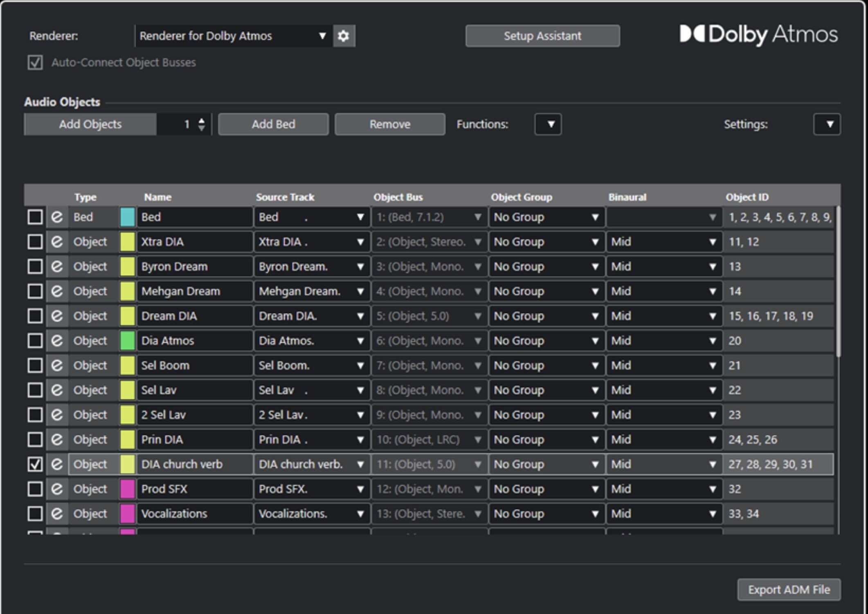Click the edit icon for Prod SFX

[57, 489]
